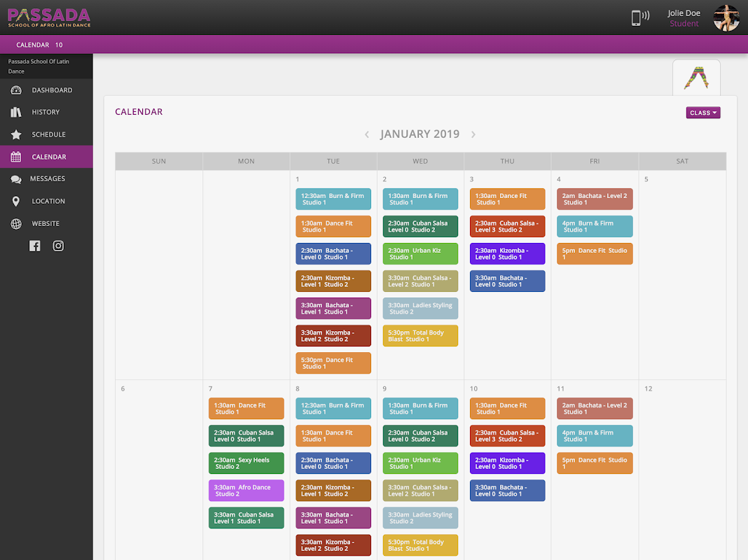Click the Website globe icon

(x=16, y=223)
